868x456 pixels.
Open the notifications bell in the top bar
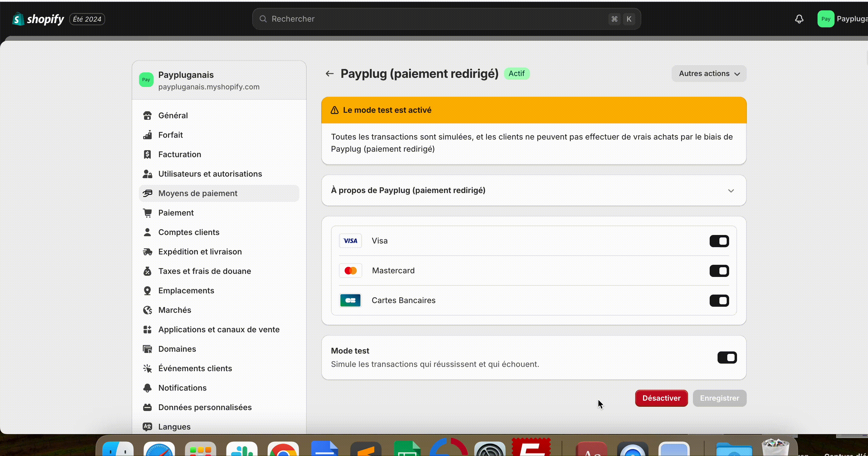click(x=799, y=19)
